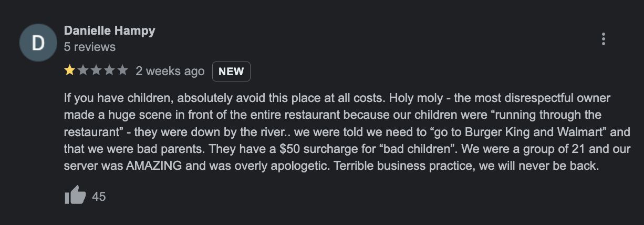Click the "5 reviews" text under the name
This screenshot has height=225, width=644.
[89, 47]
